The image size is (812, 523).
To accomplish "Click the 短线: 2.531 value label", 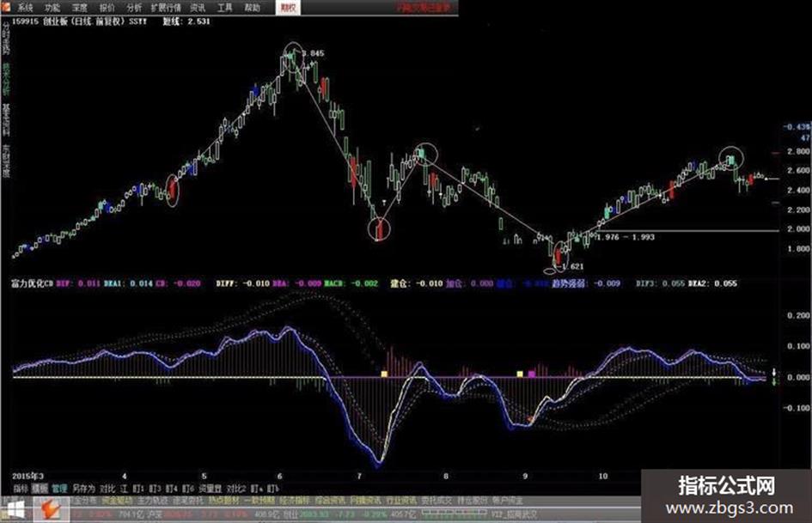I will click(186, 21).
